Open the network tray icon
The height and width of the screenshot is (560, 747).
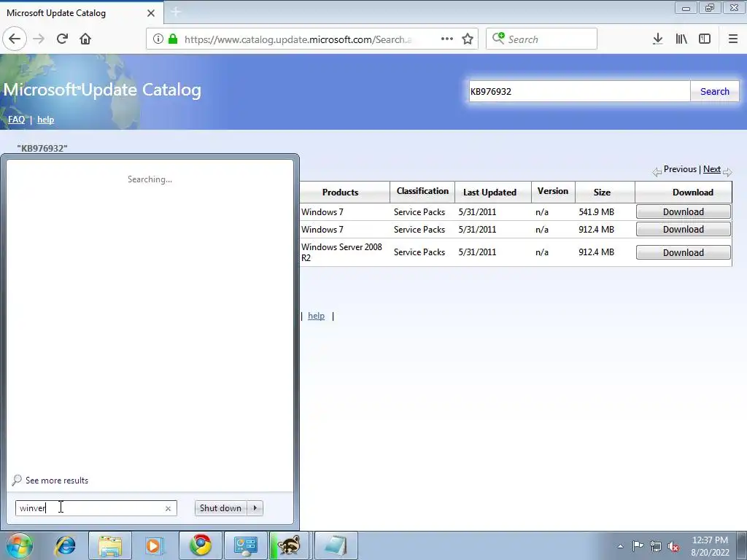[x=656, y=546]
